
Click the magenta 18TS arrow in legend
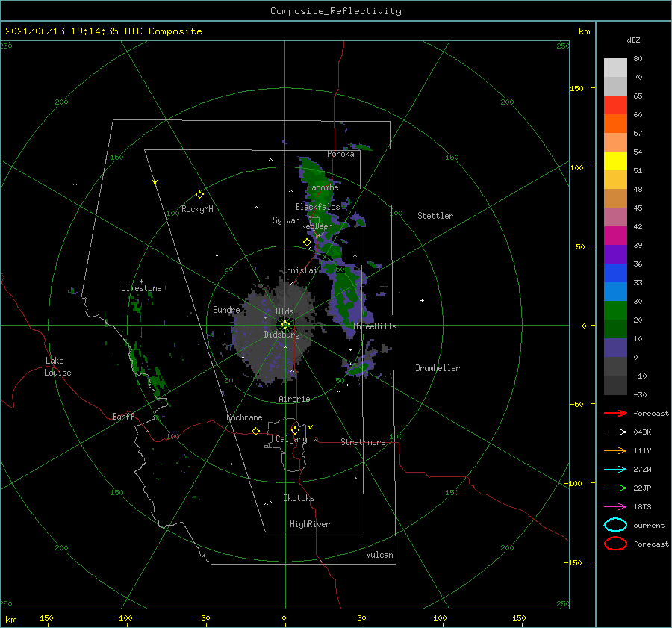615,507
